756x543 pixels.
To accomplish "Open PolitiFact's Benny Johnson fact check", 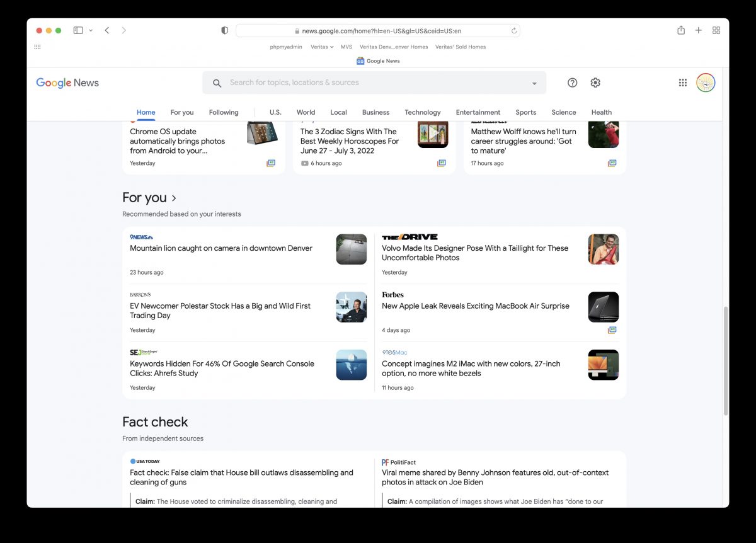I will point(495,477).
